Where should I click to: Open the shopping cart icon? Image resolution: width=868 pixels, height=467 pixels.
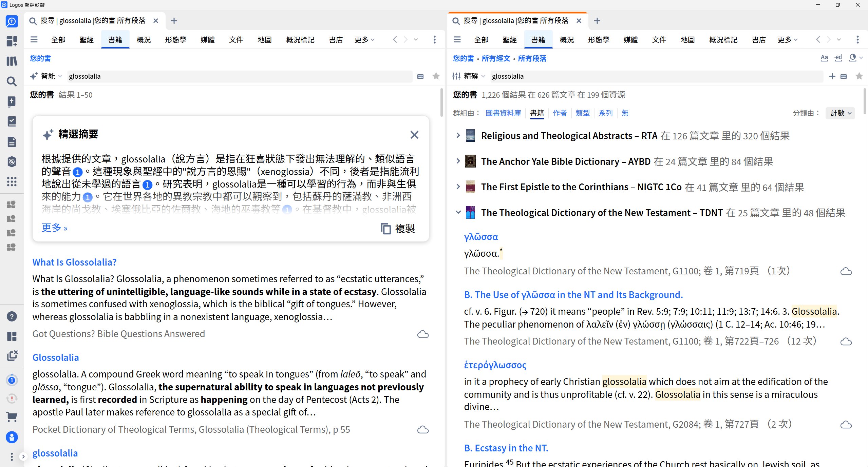(12, 417)
